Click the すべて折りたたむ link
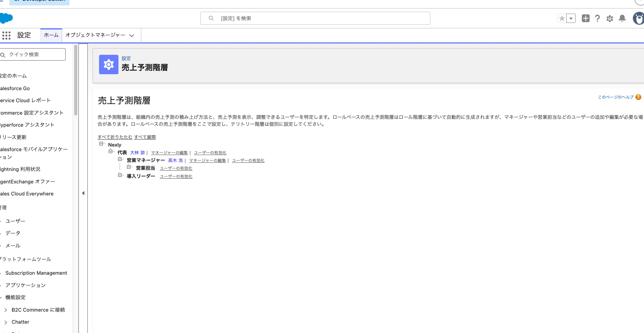The width and height of the screenshot is (644, 333). [115, 137]
